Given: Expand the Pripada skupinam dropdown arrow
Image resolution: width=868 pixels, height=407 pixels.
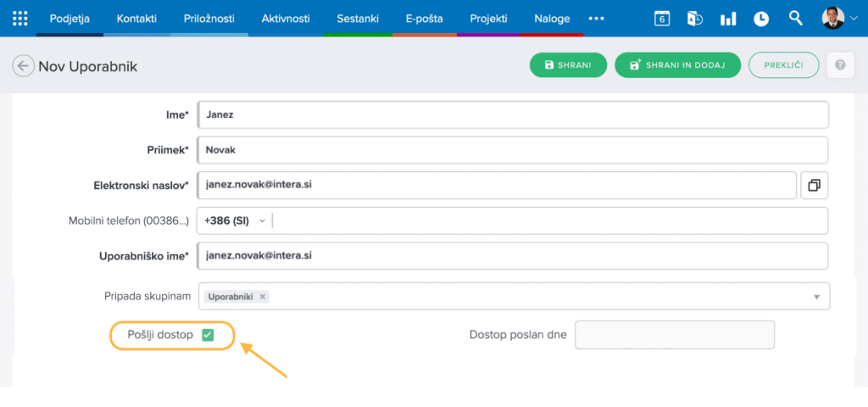Looking at the screenshot, I should [x=816, y=297].
